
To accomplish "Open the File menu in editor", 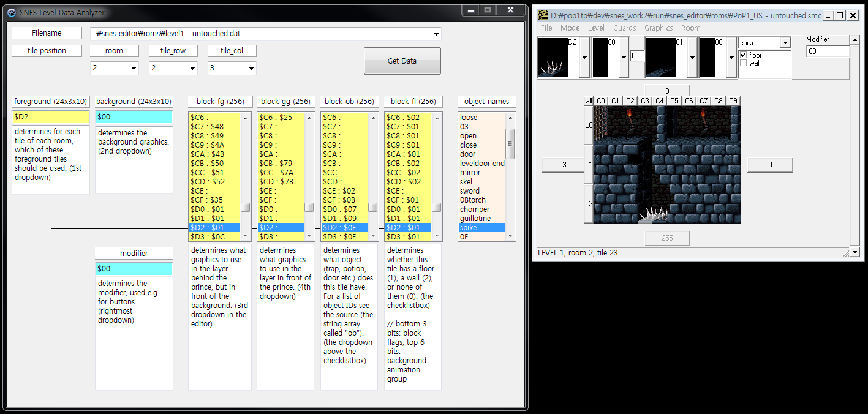I will pos(546,28).
